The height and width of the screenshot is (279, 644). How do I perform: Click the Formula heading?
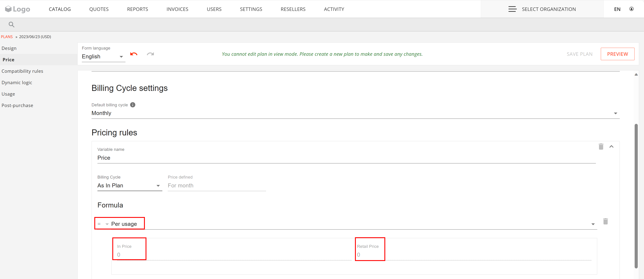pyautogui.click(x=110, y=205)
